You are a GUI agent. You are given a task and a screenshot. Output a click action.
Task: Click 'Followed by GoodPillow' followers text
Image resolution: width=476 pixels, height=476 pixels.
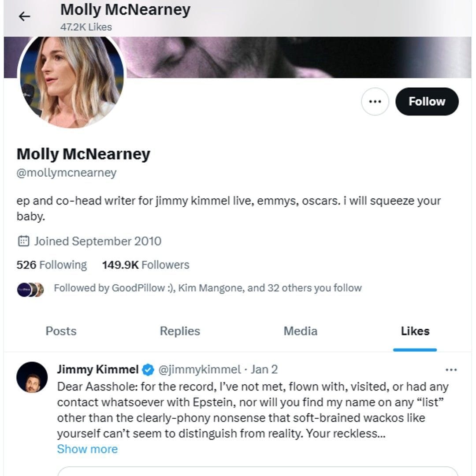pyautogui.click(x=207, y=288)
